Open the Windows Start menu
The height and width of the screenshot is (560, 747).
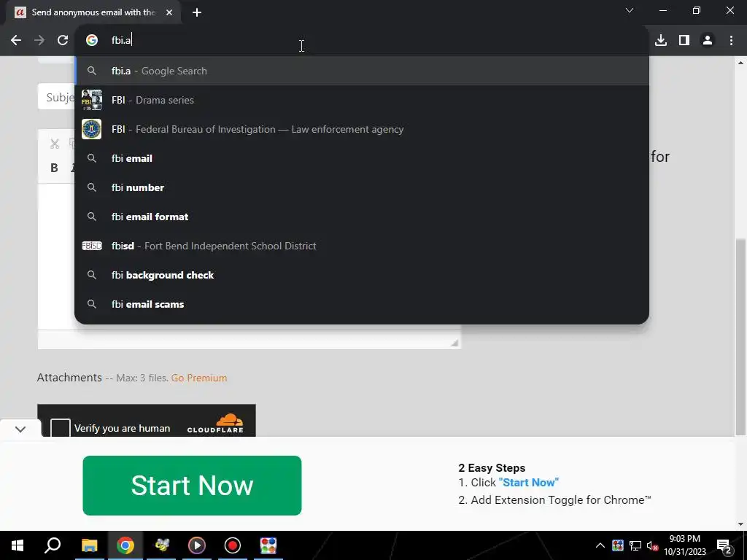click(18, 545)
